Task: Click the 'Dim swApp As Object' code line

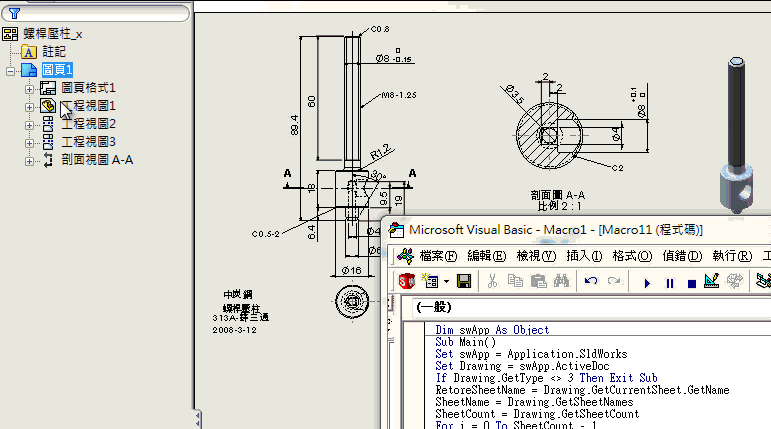Action: (492, 330)
